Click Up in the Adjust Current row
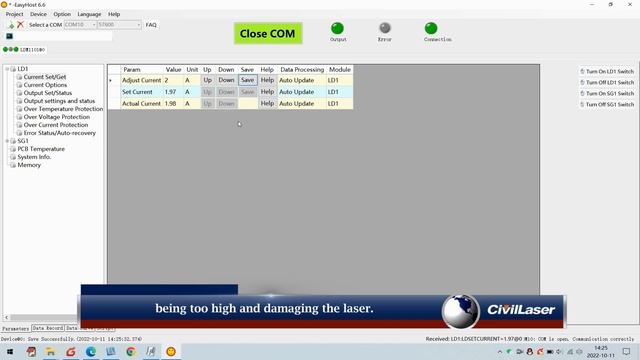This screenshot has width=640, height=360. [207, 80]
